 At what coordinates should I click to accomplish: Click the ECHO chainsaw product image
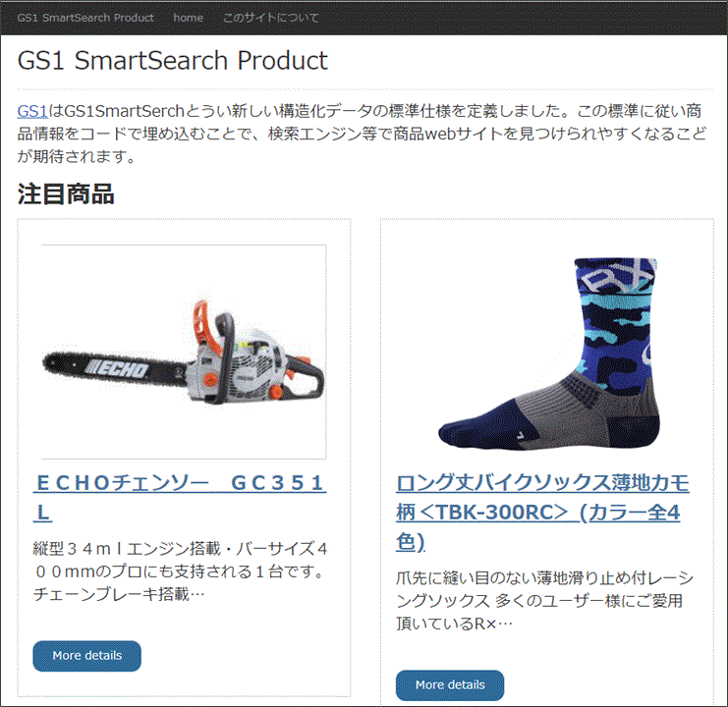(184, 352)
